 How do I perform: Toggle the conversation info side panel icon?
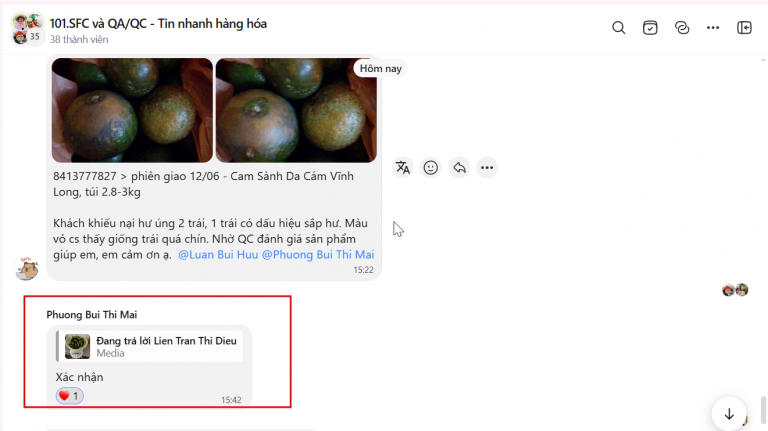(744, 28)
